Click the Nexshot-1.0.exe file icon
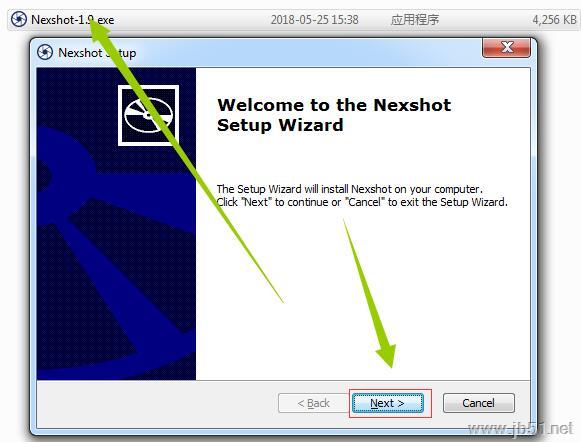The height and width of the screenshot is (442, 581). pos(19,19)
